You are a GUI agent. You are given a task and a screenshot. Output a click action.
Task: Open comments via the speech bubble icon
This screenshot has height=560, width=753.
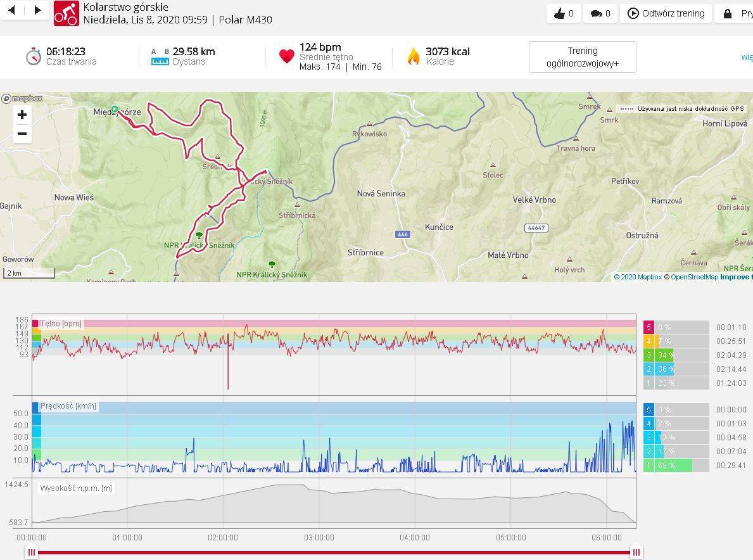pyautogui.click(x=600, y=13)
